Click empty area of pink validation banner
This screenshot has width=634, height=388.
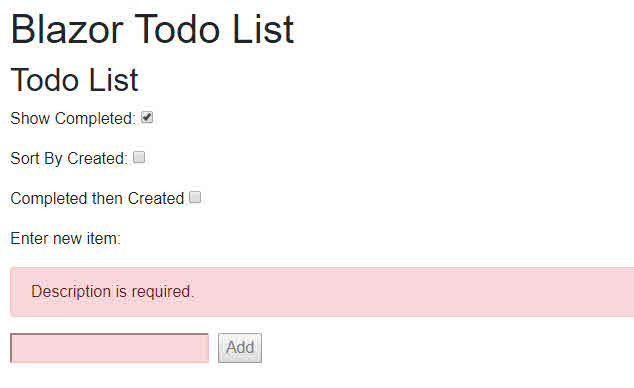pyautogui.click(x=404, y=291)
